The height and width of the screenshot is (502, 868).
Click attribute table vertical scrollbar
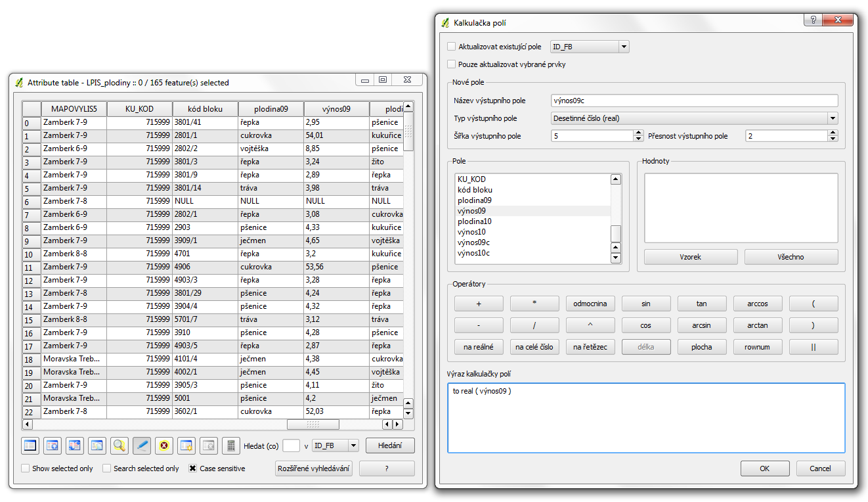(408, 260)
